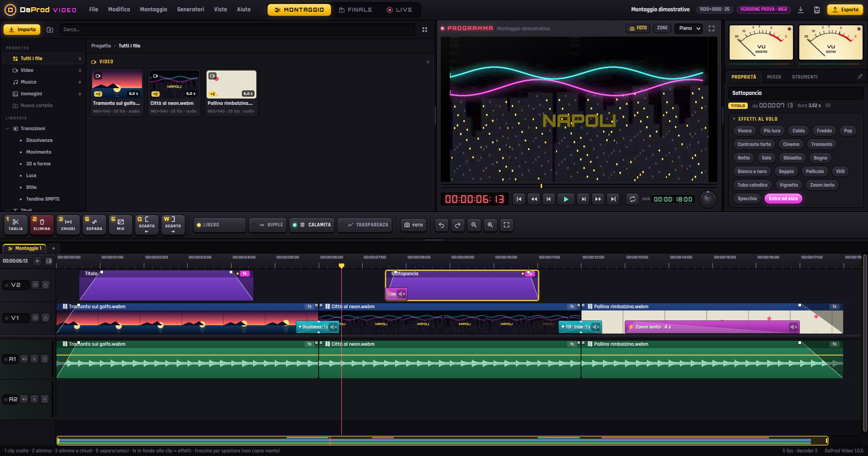
Task: Click the jog wheel knob
Action: [708, 199]
